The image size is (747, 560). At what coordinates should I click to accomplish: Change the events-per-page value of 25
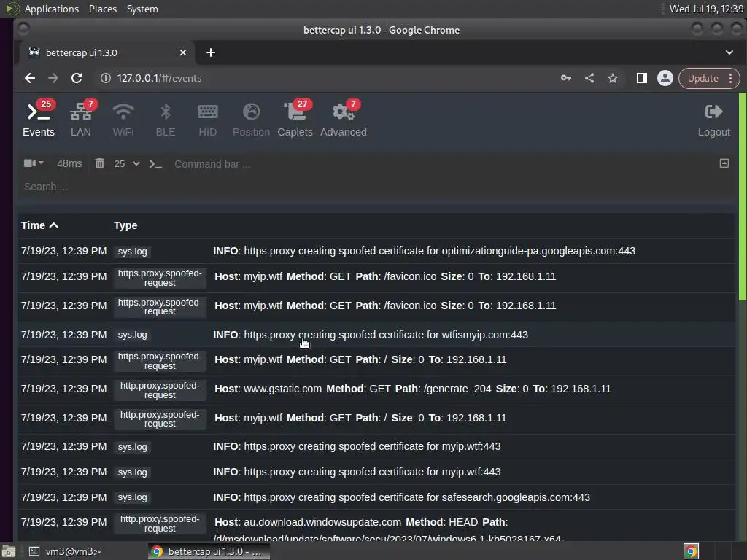pyautogui.click(x=126, y=164)
